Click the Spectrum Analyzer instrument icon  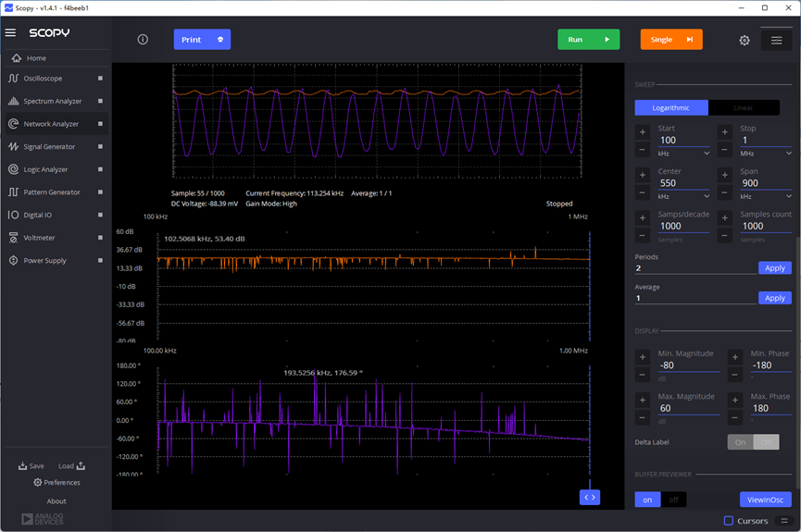coord(13,101)
